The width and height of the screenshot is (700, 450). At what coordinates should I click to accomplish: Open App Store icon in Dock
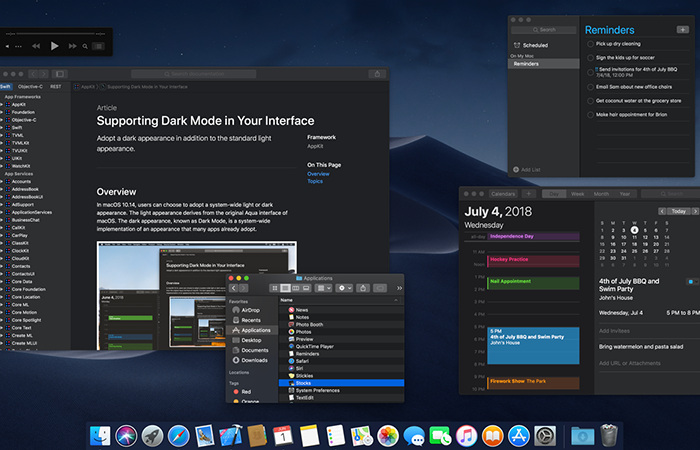pyautogui.click(x=519, y=436)
